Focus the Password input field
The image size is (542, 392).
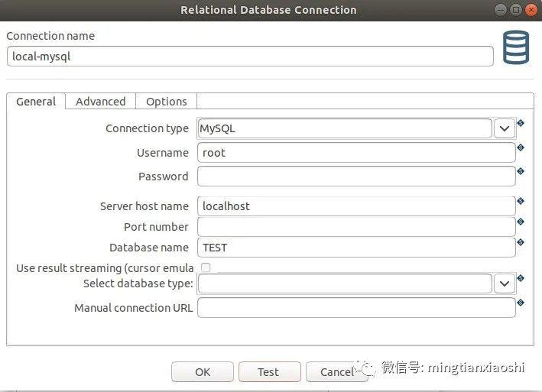coord(356,177)
